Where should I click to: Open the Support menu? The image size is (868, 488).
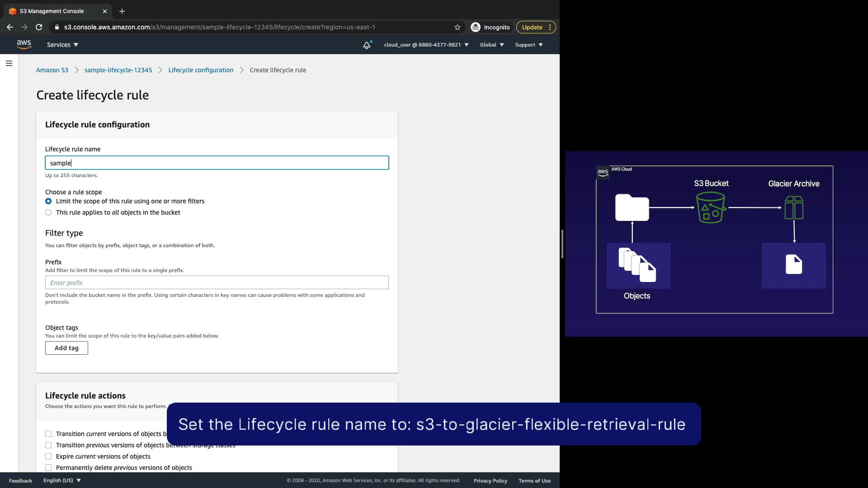click(528, 45)
